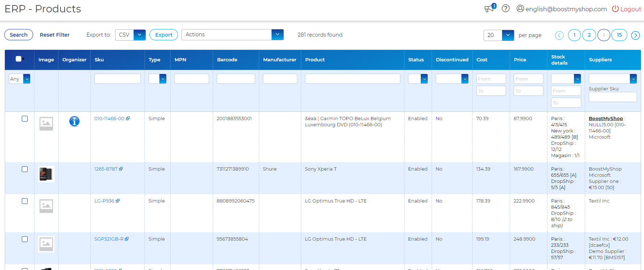Focus the Barcode filter input
Viewport: 644px width, 270px height.
coord(236,79)
